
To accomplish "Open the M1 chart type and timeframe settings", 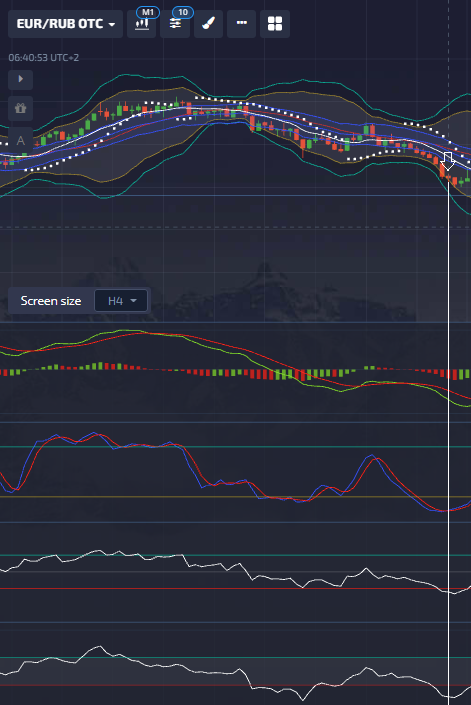I will [x=142, y=24].
